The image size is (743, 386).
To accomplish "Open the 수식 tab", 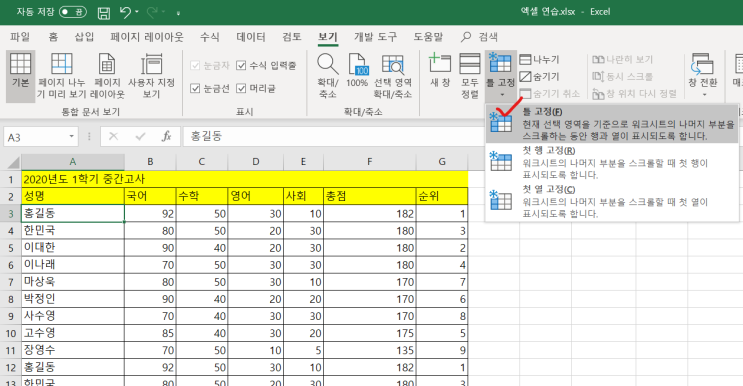I will coord(209,36).
